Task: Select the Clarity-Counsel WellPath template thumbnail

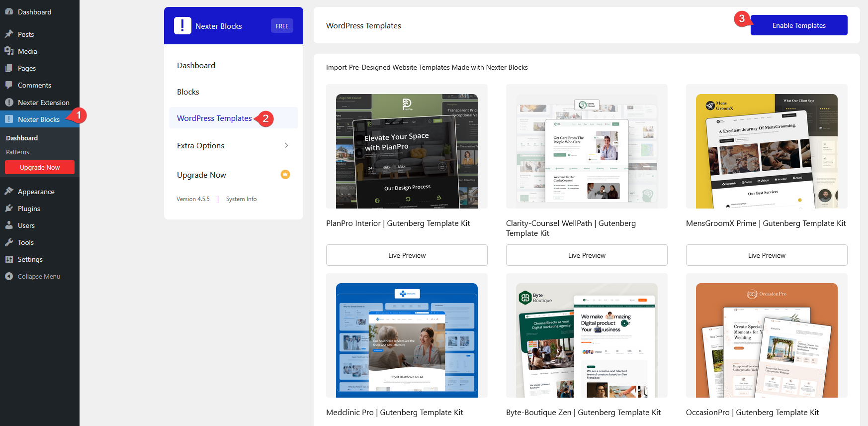Action: [587, 146]
